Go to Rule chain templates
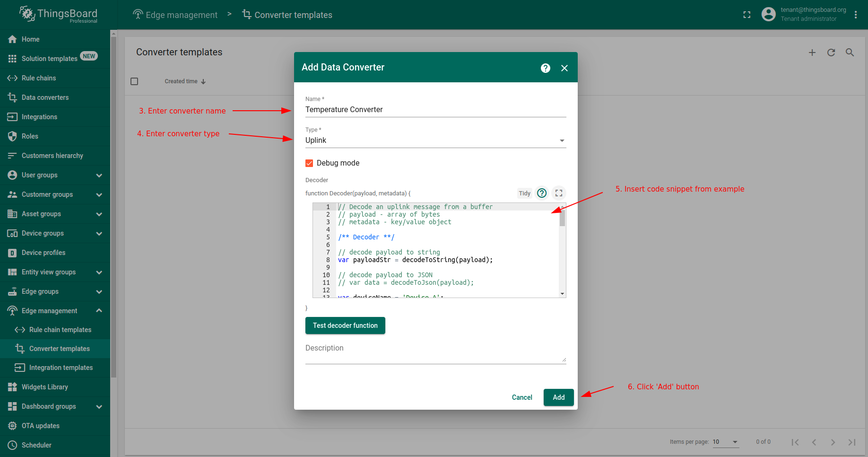 click(60, 330)
